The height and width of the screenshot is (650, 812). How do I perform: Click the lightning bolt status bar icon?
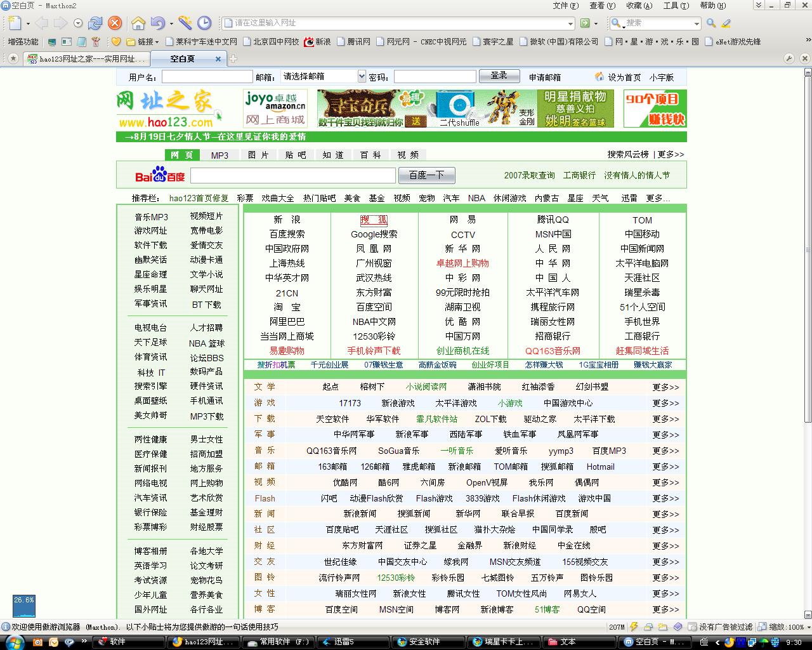point(634,627)
